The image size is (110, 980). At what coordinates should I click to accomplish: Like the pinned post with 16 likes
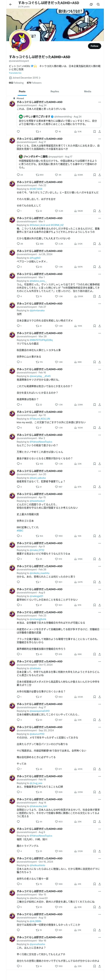(x=58, y=132)
